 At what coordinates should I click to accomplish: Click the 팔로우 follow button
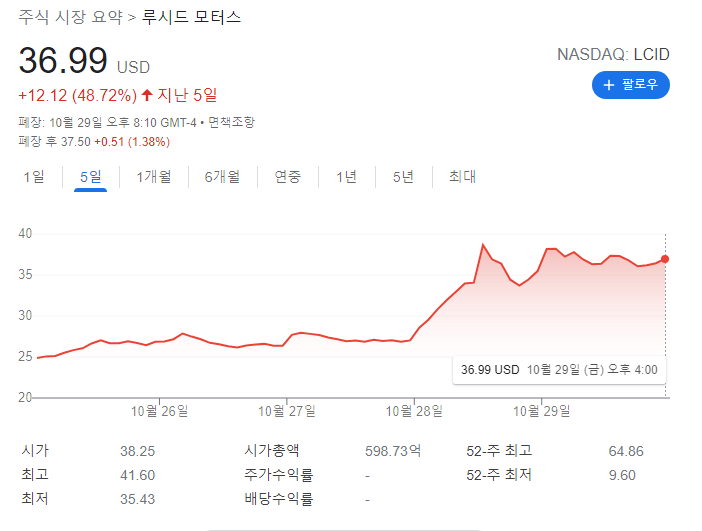[630, 85]
